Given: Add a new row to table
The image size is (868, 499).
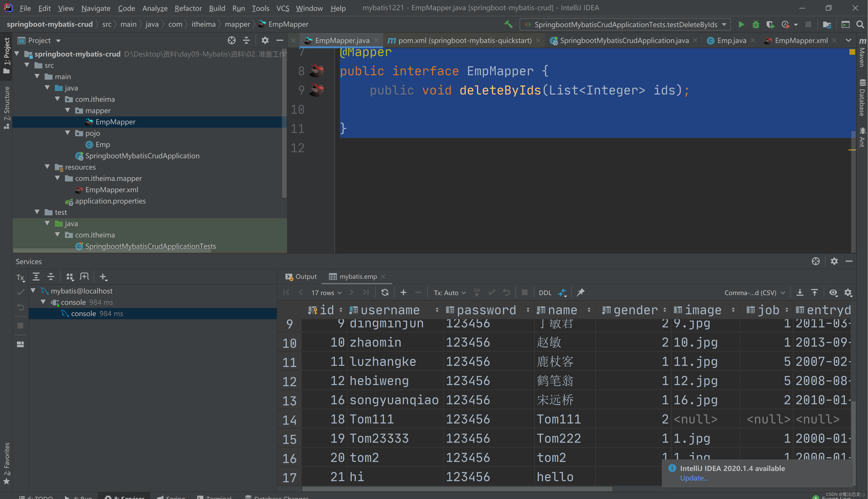Looking at the screenshot, I should point(403,292).
